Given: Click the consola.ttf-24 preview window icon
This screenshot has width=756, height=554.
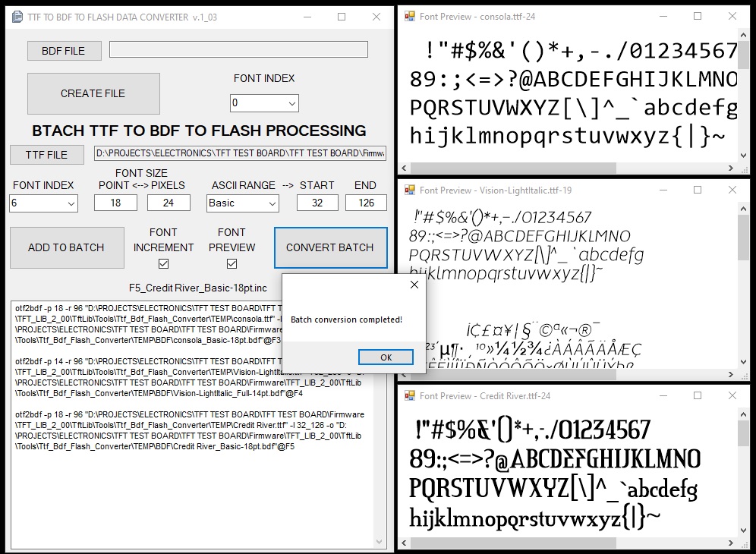Looking at the screenshot, I should (410, 16).
